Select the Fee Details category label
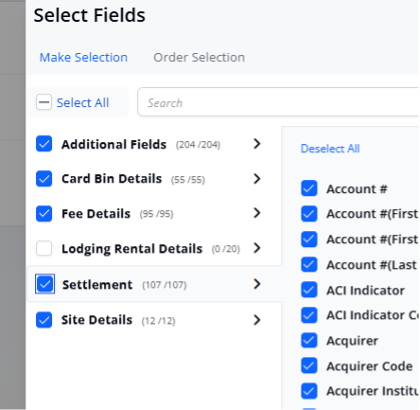 tap(96, 214)
